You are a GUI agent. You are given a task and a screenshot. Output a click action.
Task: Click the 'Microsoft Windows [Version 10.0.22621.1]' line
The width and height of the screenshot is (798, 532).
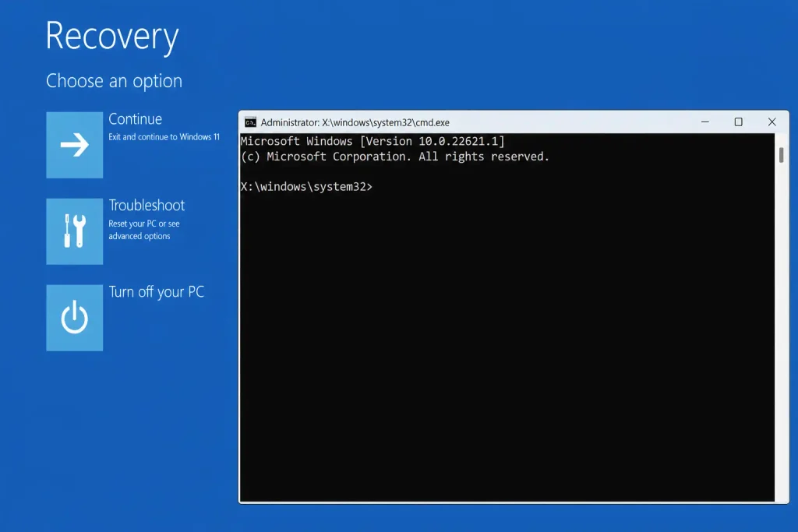coord(373,141)
